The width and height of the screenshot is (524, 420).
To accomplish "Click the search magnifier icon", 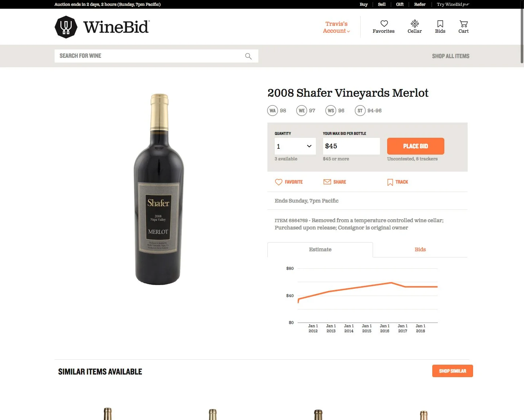I will coord(249,56).
